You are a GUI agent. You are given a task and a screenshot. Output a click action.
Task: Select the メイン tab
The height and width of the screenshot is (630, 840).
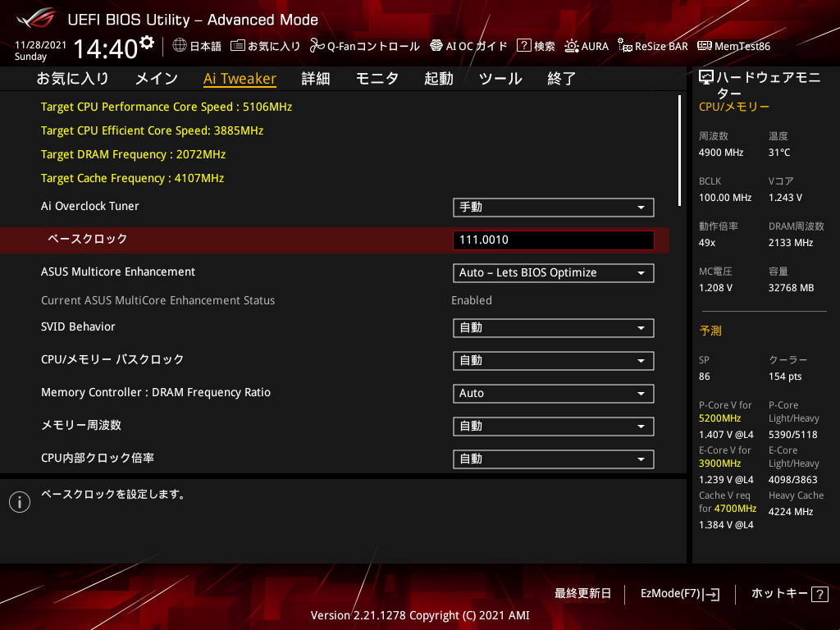[157, 79]
